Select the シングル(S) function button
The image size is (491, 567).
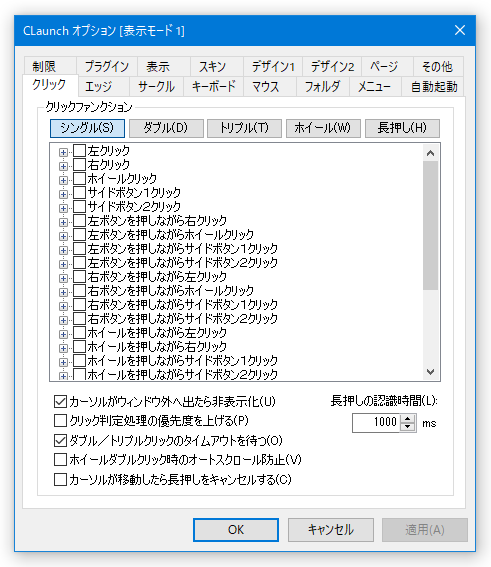pos(87,128)
